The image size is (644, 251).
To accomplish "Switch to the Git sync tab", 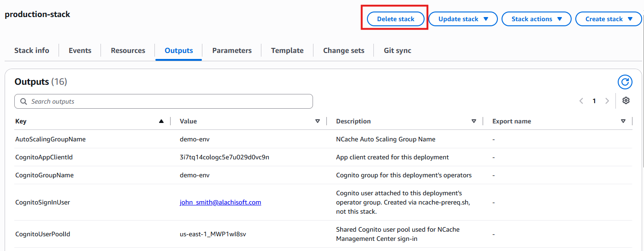I will click(397, 51).
